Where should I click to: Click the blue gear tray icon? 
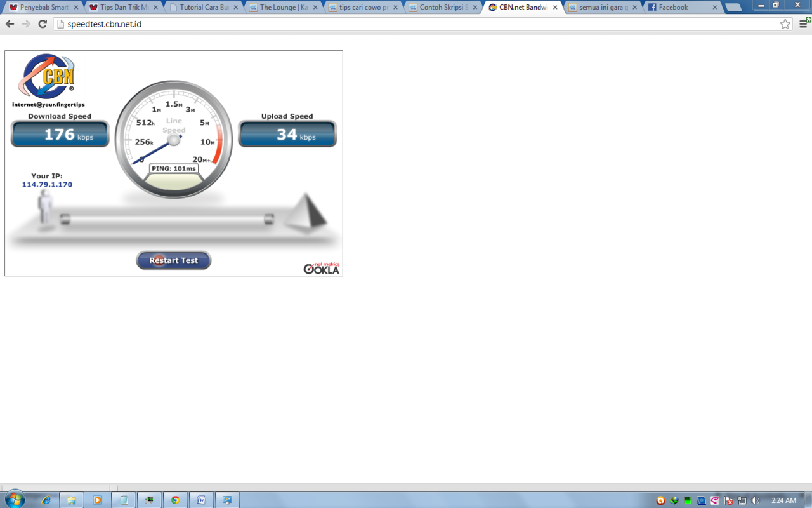coord(702,500)
